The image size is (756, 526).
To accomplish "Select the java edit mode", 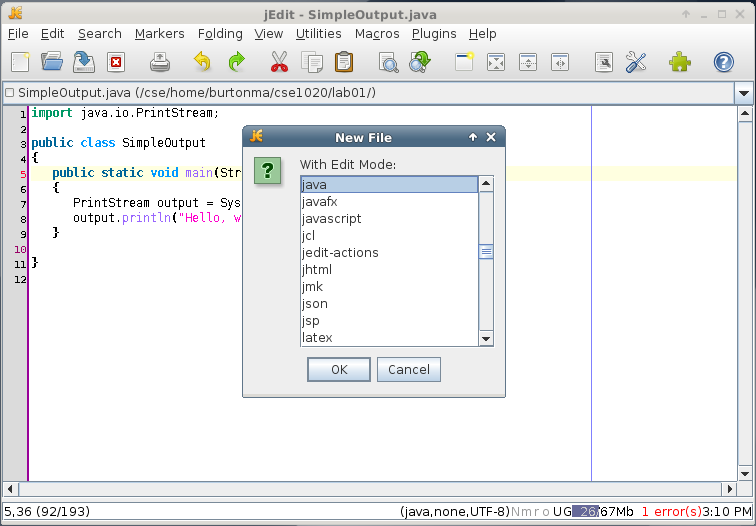I will (x=389, y=185).
